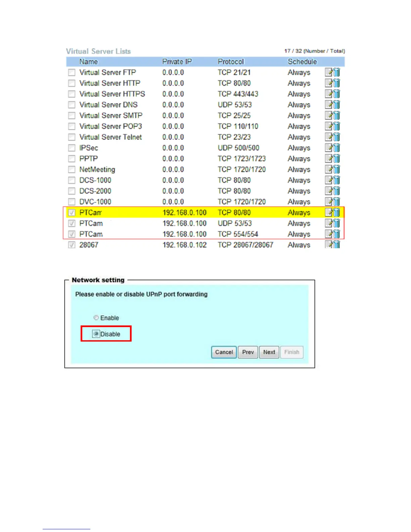Check the DVC-1000 checkbox

(72, 202)
